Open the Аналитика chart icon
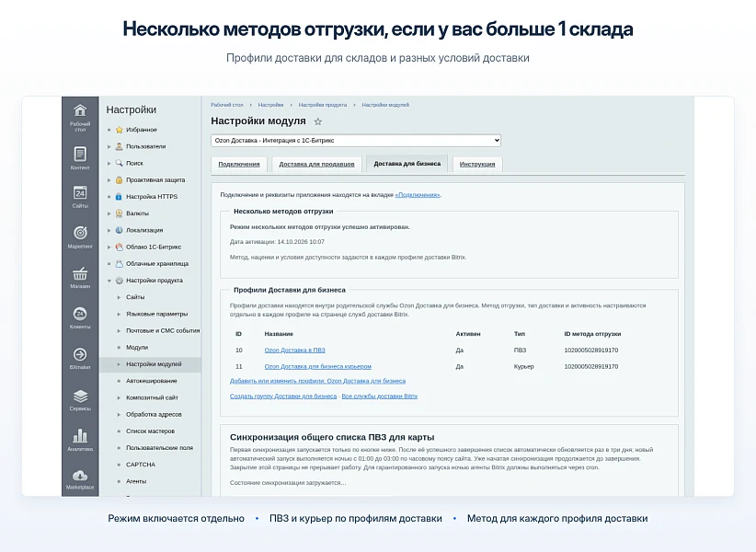 [80, 436]
